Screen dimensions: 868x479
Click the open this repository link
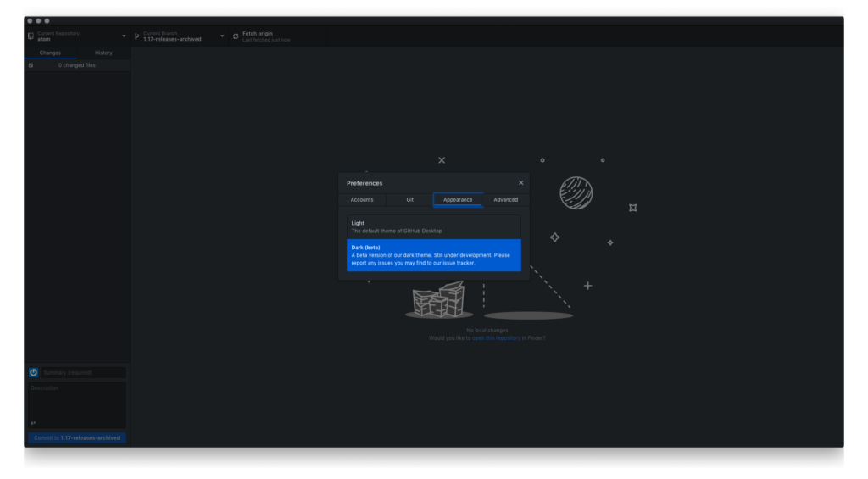tap(496, 338)
